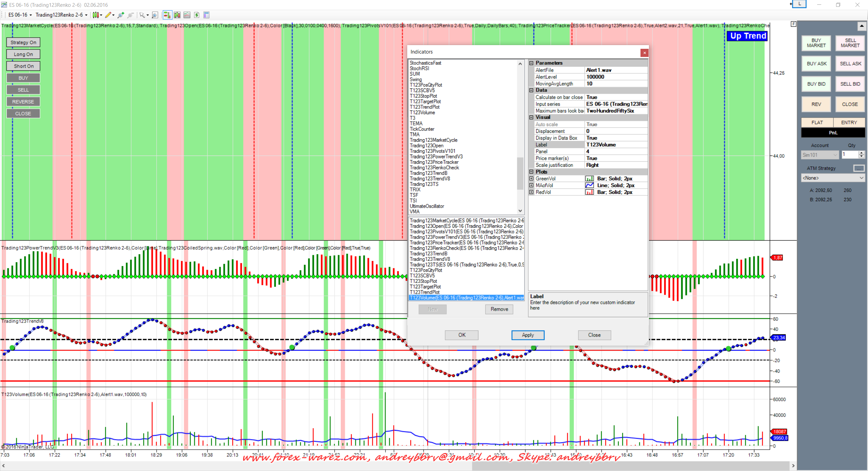Click the zoom frame magnifier icon
The width and height of the screenshot is (868, 471).
tap(155, 15)
